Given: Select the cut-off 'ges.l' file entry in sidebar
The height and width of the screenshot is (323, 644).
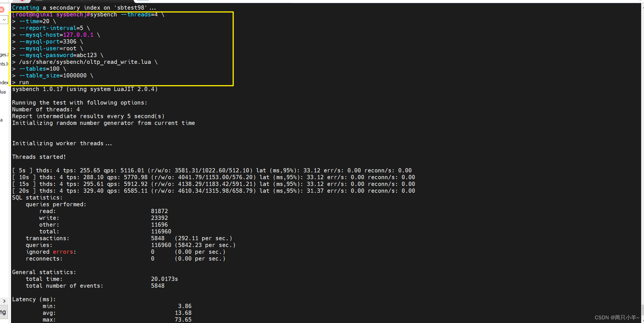Looking at the screenshot, I should coord(4,55).
